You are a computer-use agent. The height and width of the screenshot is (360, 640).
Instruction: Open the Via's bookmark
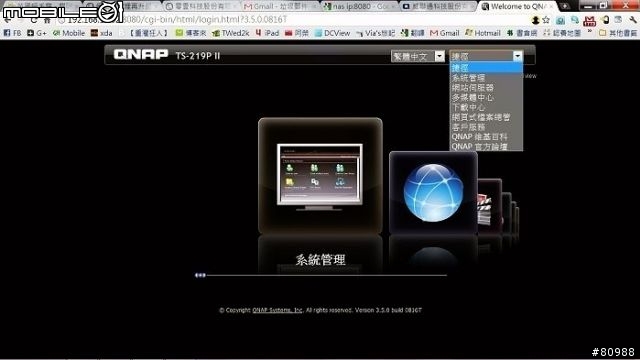pyautogui.click(x=376, y=33)
